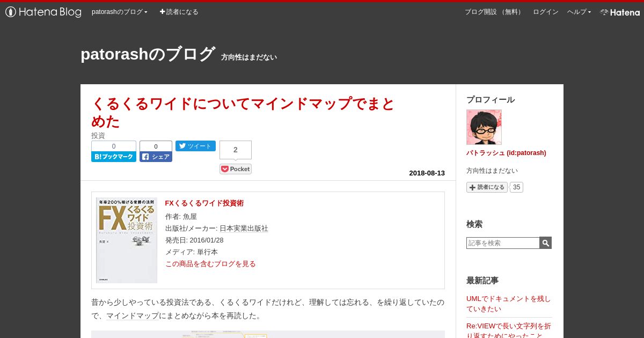Click the subscriber count 35

516,187
